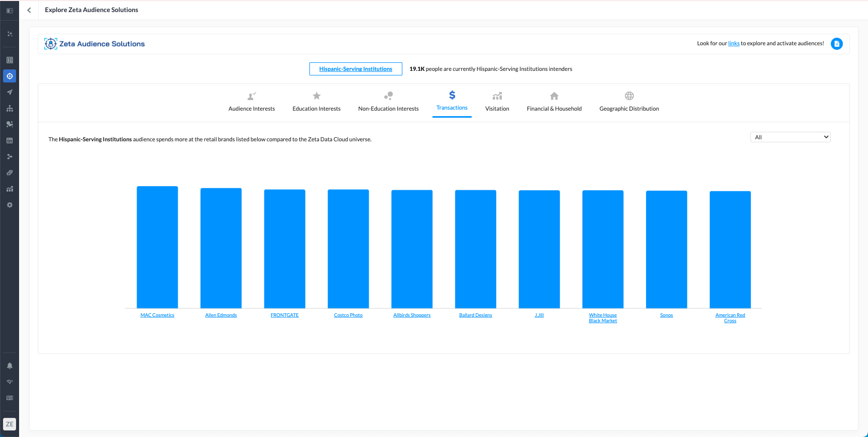Open the MAC Cosmetics brand link

point(157,315)
